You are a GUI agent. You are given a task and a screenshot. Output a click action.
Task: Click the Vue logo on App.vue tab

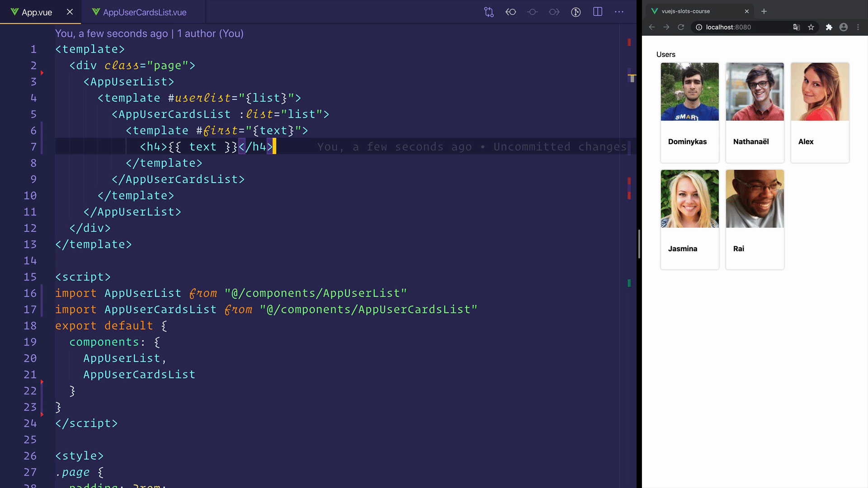pyautogui.click(x=14, y=12)
